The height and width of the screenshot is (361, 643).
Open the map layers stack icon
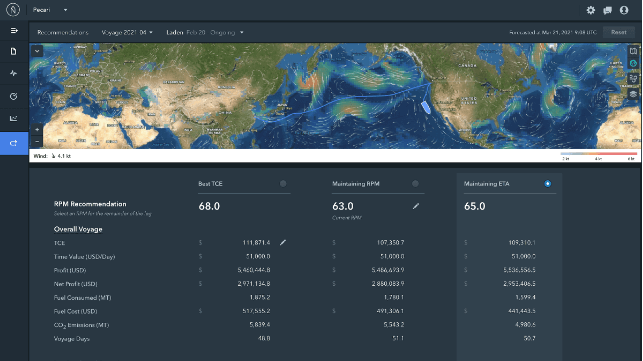[634, 94]
